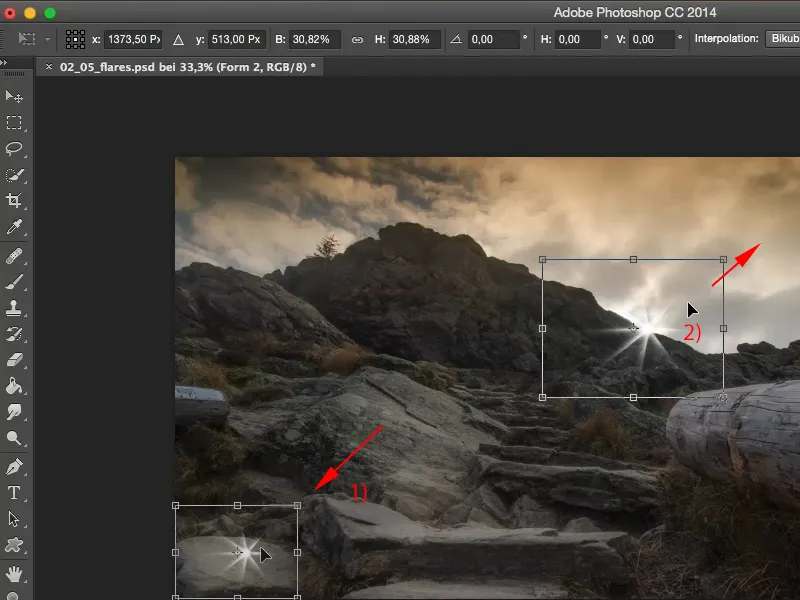Click the toolbar grip handle
This screenshot has width=800, height=600.
click(15, 74)
